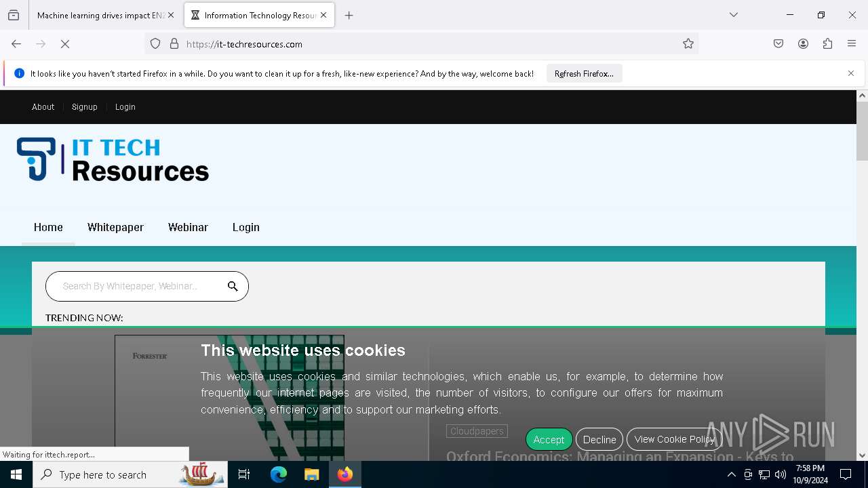Open File Explorer from taskbar
This screenshot has height=488, width=868.
point(311,474)
